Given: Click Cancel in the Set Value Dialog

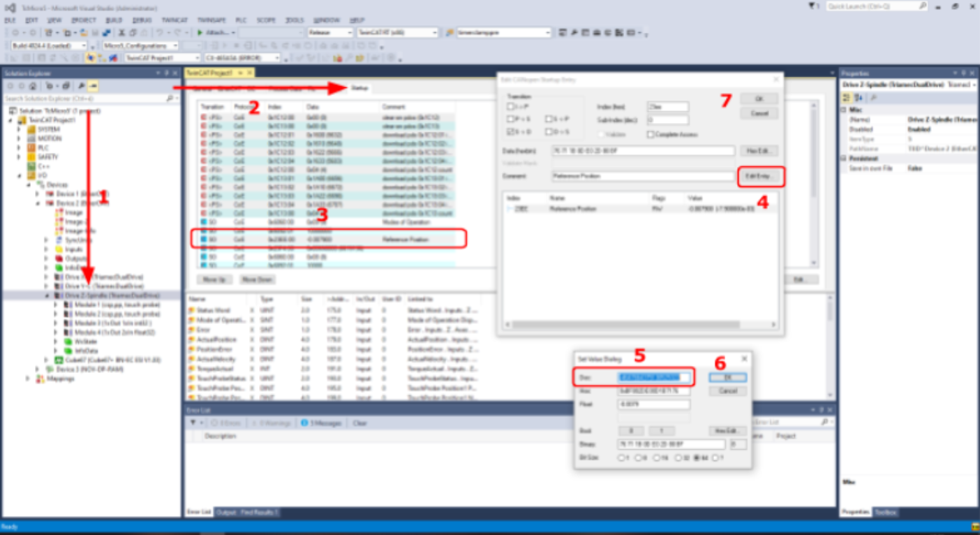Looking at the screenshot, I should click(727, 391).
